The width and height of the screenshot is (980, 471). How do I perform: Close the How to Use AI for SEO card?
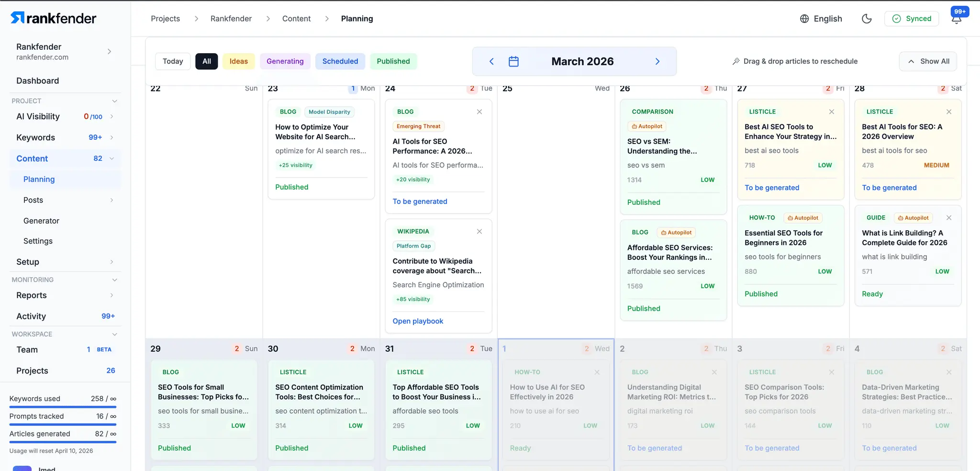point(597,372)
